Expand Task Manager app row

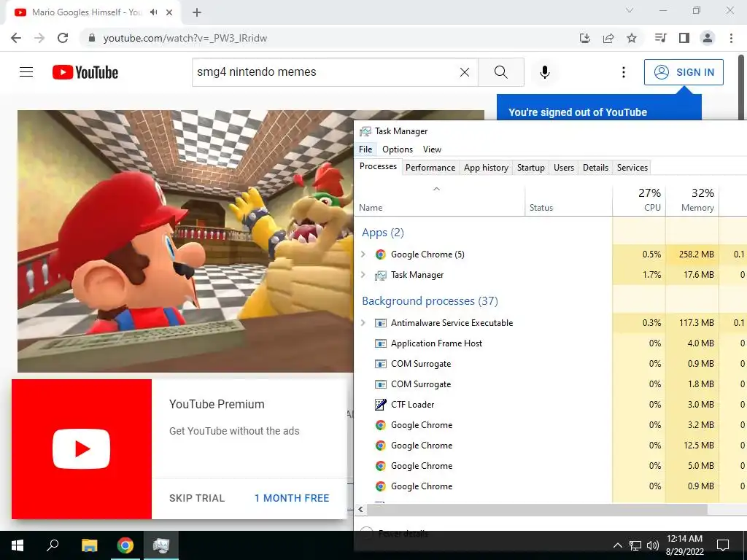363,275
